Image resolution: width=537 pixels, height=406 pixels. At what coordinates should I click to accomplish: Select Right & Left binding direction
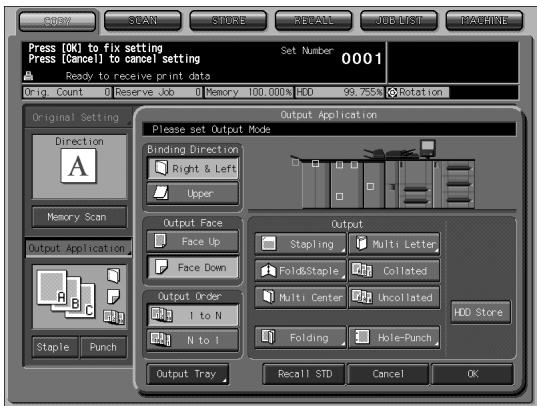point(193,169)
